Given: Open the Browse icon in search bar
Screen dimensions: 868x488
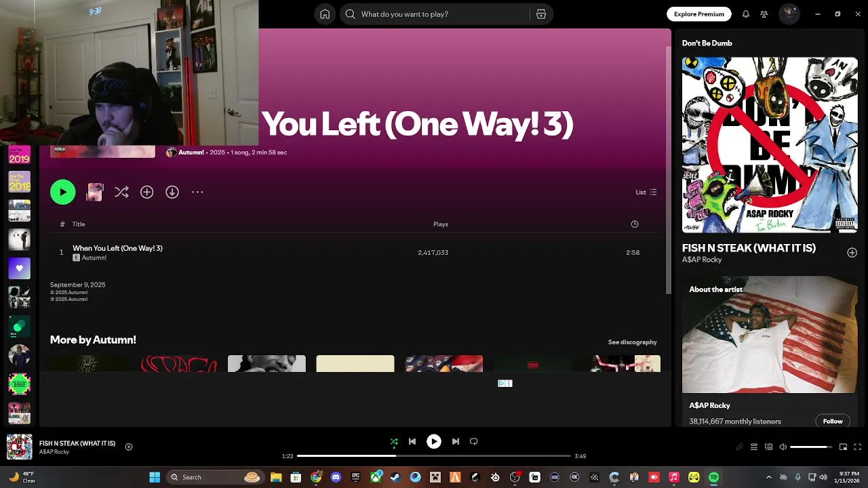Looking at the screenshot, I should 540,14.
